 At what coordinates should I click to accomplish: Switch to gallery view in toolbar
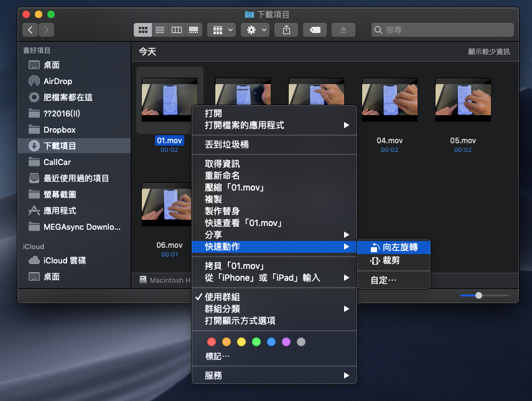(x=194, y=30)
